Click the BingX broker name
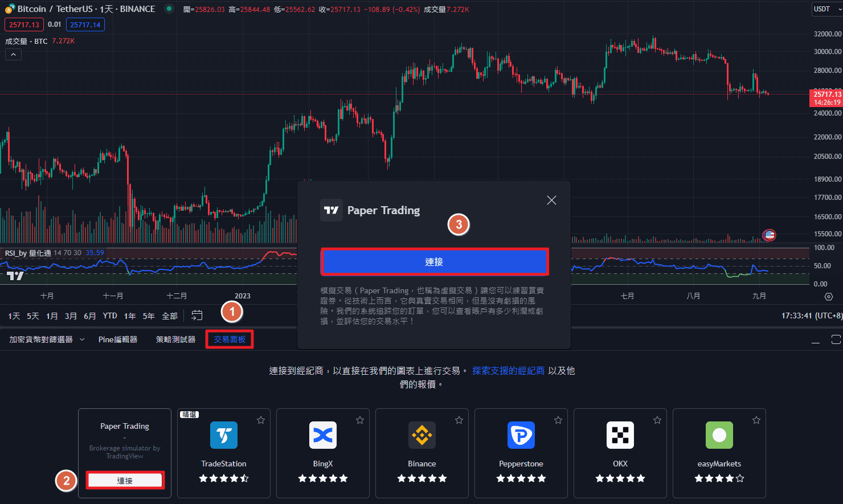This screenshot has height=504, width=843. [x=323, y=464]
